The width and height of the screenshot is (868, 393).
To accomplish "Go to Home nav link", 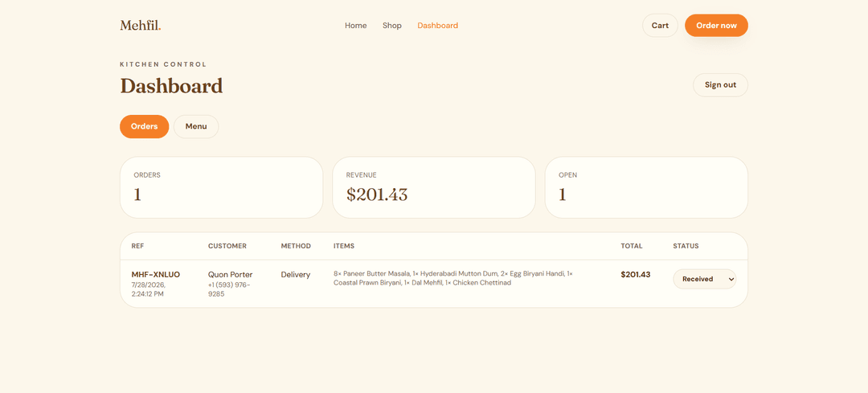I will tap(356, 26).
